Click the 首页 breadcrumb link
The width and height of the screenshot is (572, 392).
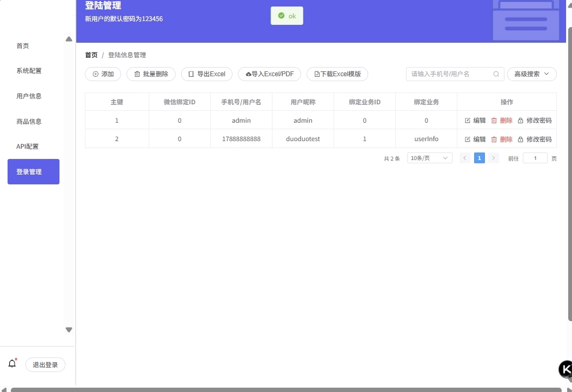[91, 55]
